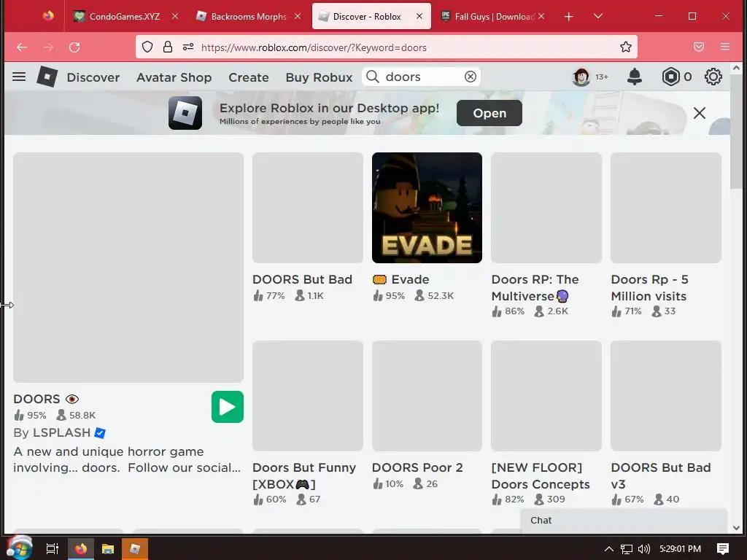The image size is (747, 560).
Task: Focus the Roblox search field
Action: [422, 77]
